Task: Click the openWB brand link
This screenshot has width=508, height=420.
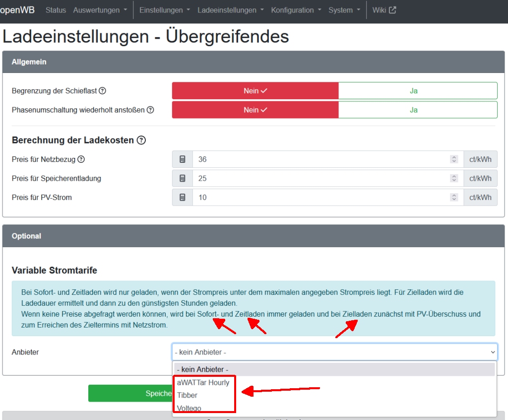Action: coord(17,10)
